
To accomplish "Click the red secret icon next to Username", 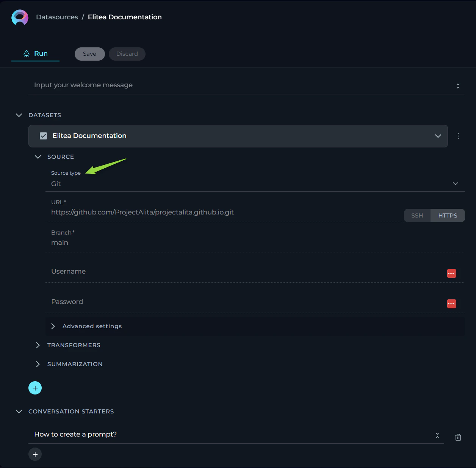I will (451, 273).
